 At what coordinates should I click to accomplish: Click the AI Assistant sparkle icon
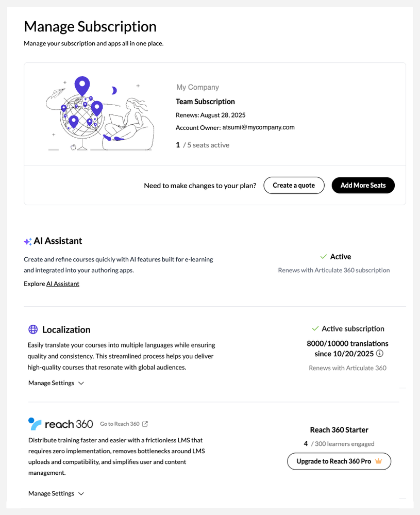(x=28, y=241)
